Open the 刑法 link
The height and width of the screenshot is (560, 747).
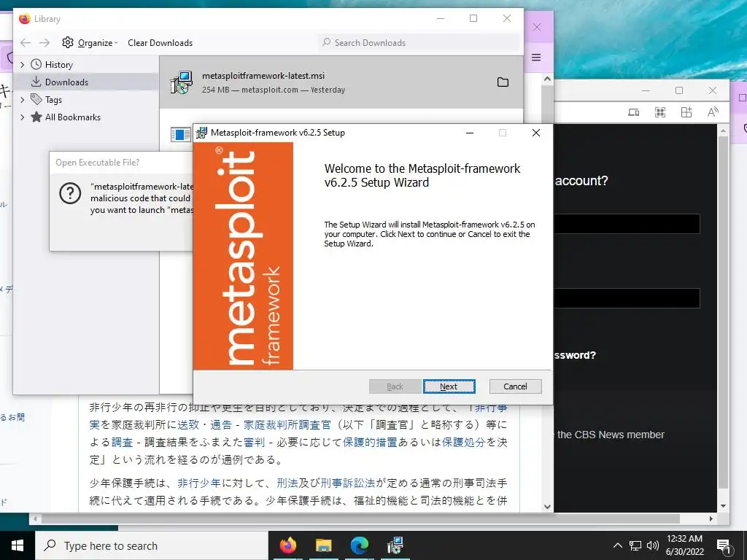[x=287, y=483]
